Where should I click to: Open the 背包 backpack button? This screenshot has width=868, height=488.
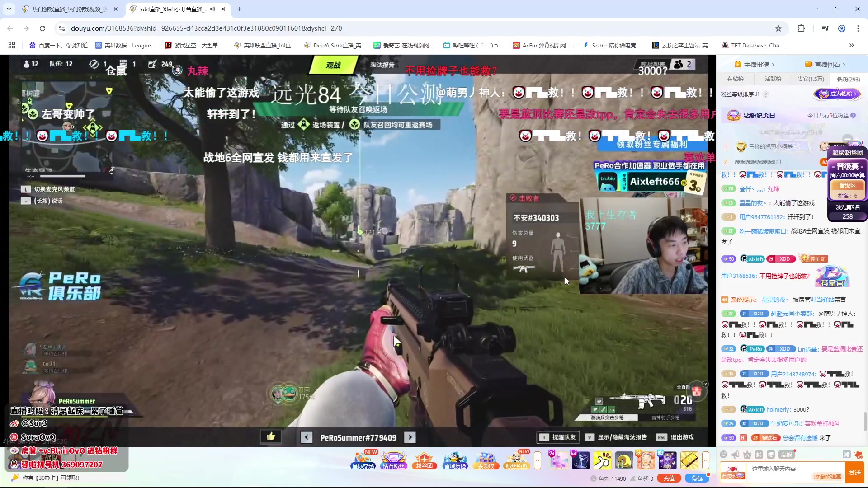(697, 479)
